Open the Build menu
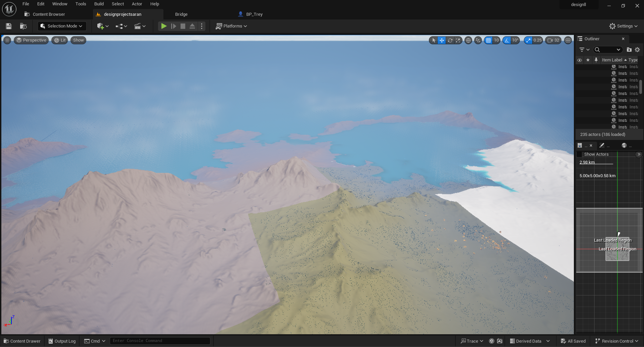The width and height of the screenshot is (644, 347). click(x=99, y=4)
